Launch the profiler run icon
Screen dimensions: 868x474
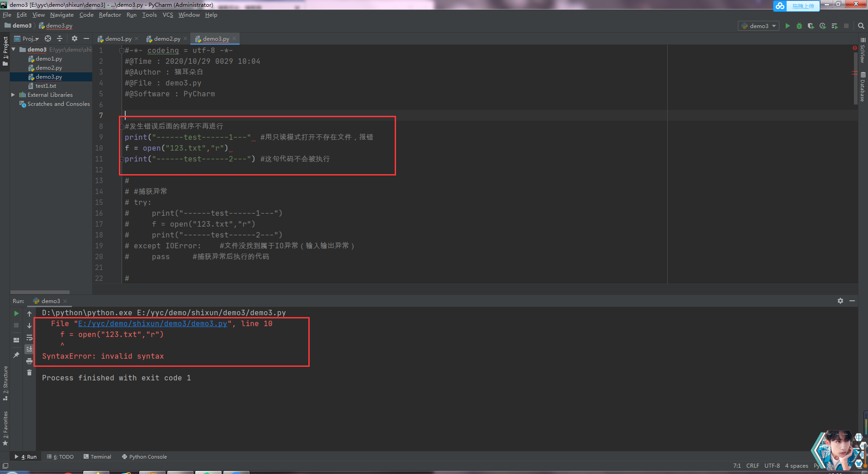pyautogui.click(x=823, y=26)
